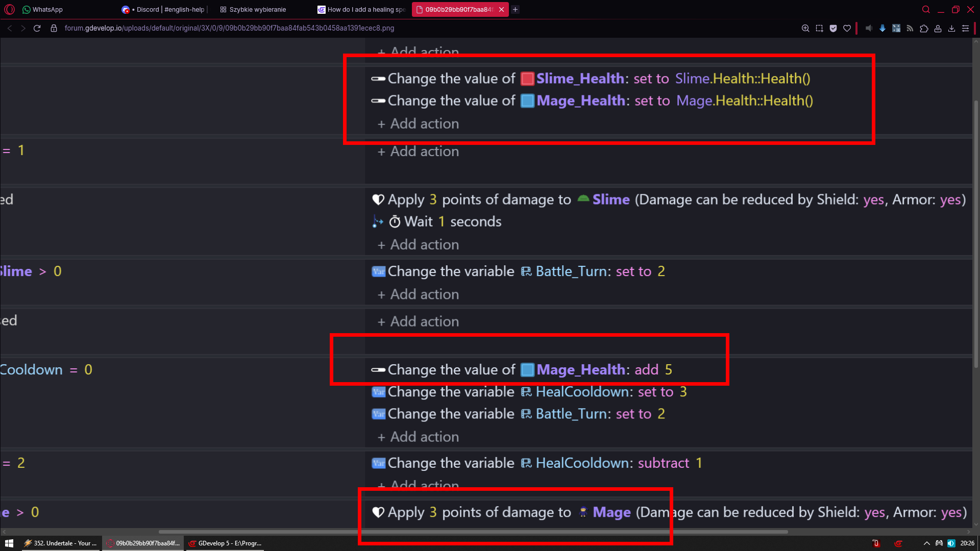Add page to bookmarks with heart icon
980x551 pixels.
tap(847, 28)
